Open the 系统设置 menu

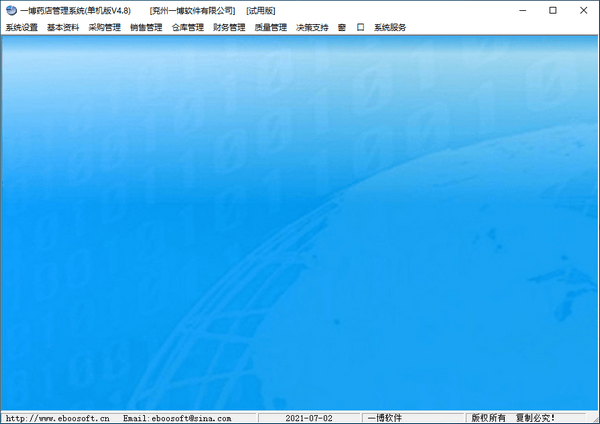coord(21,28)
